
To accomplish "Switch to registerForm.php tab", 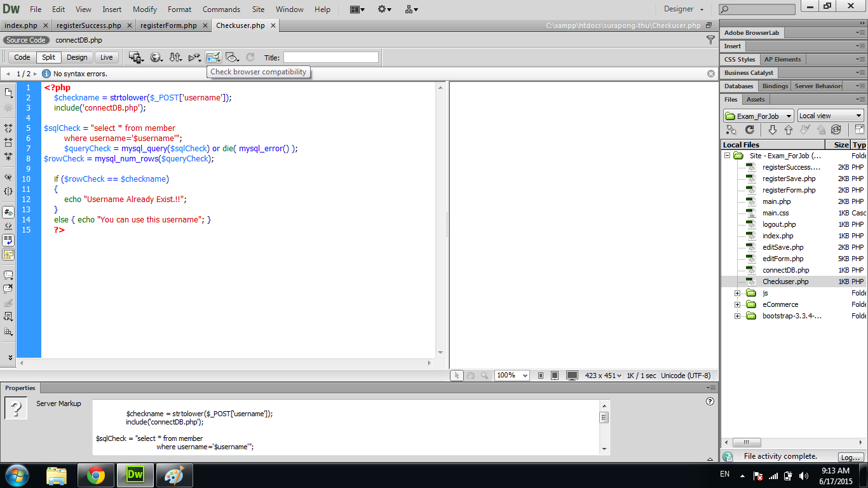I will coord(168,25).
